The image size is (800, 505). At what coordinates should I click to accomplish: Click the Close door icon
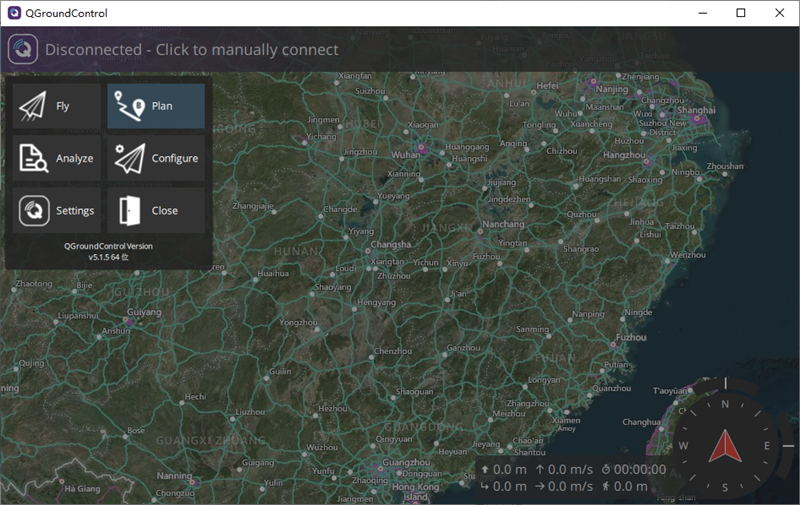[130, 210]
